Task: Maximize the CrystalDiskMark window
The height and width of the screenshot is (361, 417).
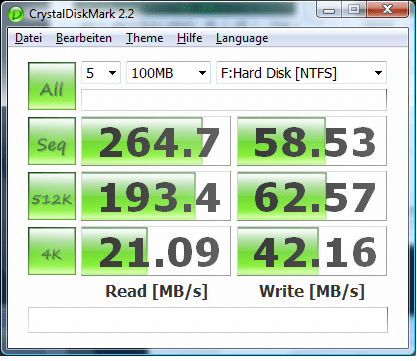Action: point(354,10)
